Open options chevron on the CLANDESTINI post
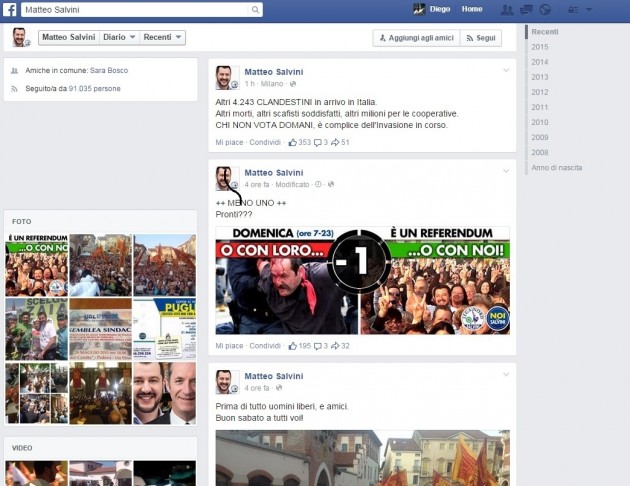Viewport: 630px width, 486px height. [506, 71]
